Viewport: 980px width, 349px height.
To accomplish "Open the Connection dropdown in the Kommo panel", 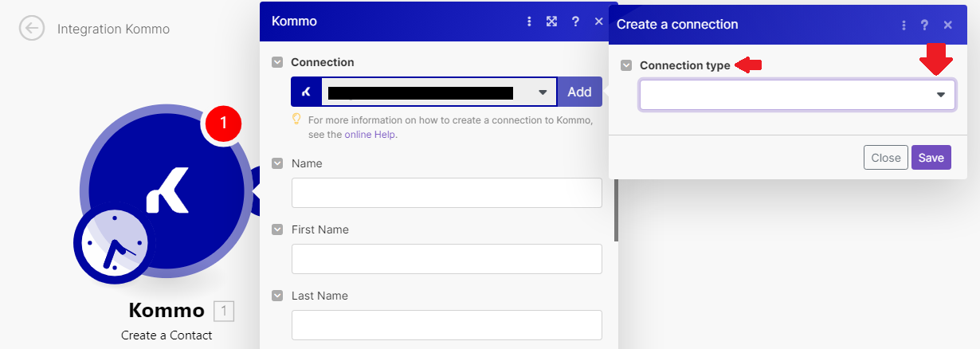I will click(438, 92).
